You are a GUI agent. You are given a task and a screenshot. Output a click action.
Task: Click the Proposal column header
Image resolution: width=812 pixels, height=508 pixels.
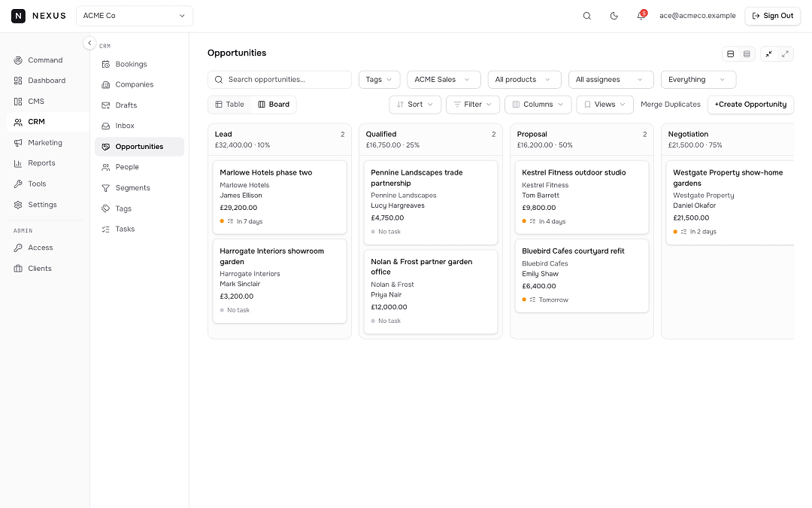click(x=582, y=139)
